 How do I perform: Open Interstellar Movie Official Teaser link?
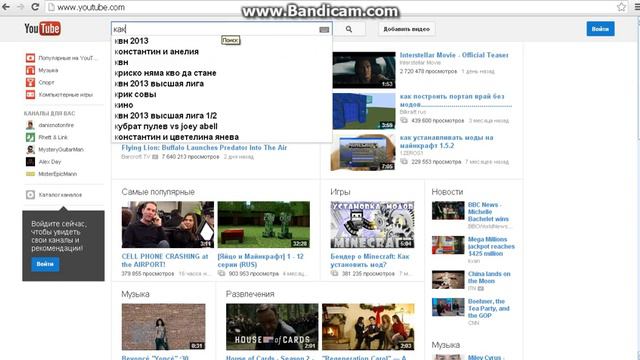[x=454, y=55]
